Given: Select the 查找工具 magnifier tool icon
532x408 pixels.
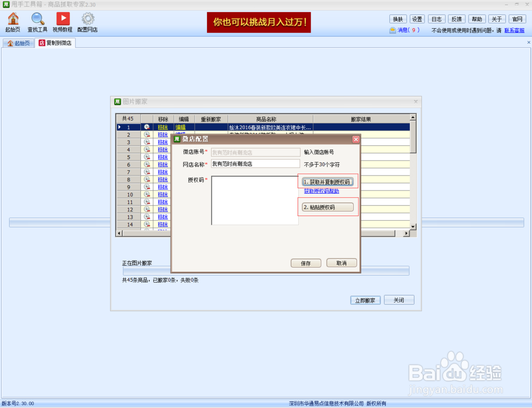Looking at the screenshot, I should tap(37, 21).
